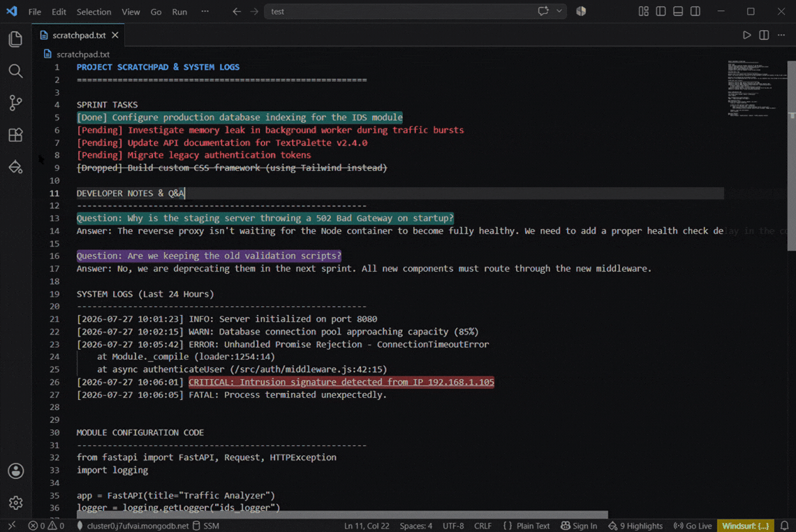Open the Manage settings gear
Screen dimensions: 796x532
(16, 503)
